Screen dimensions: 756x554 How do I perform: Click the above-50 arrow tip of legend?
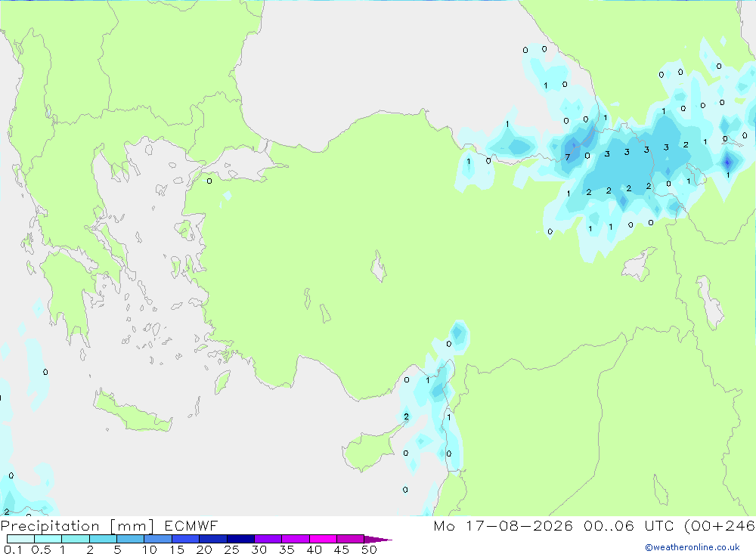coord(379,539)
